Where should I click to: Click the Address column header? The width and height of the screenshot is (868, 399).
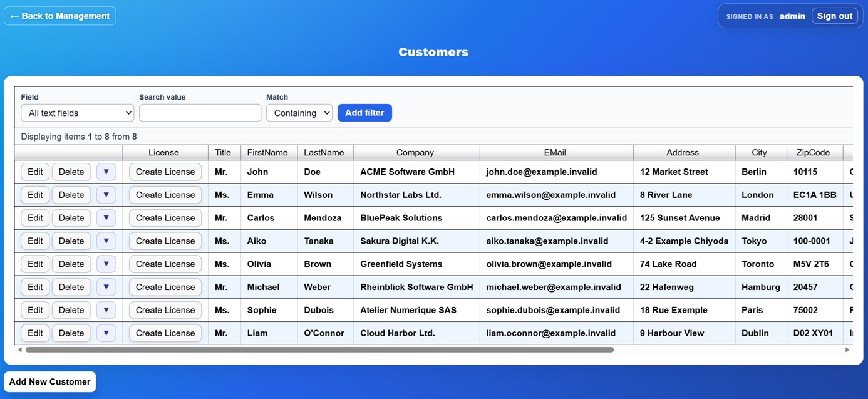click(x=684, y=152)
